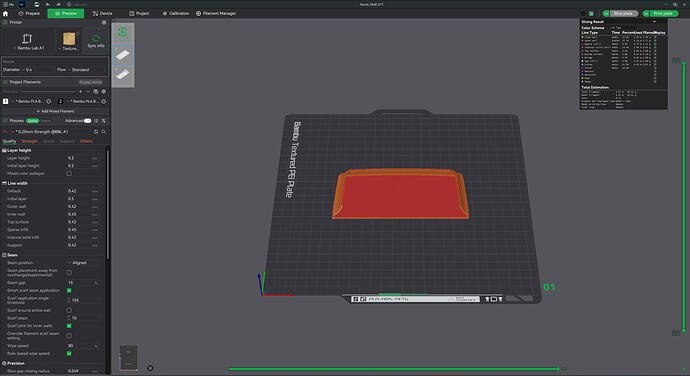690x376 pixels.
Task: Click the Preview tab button
Action: click(x=66, y=14)
